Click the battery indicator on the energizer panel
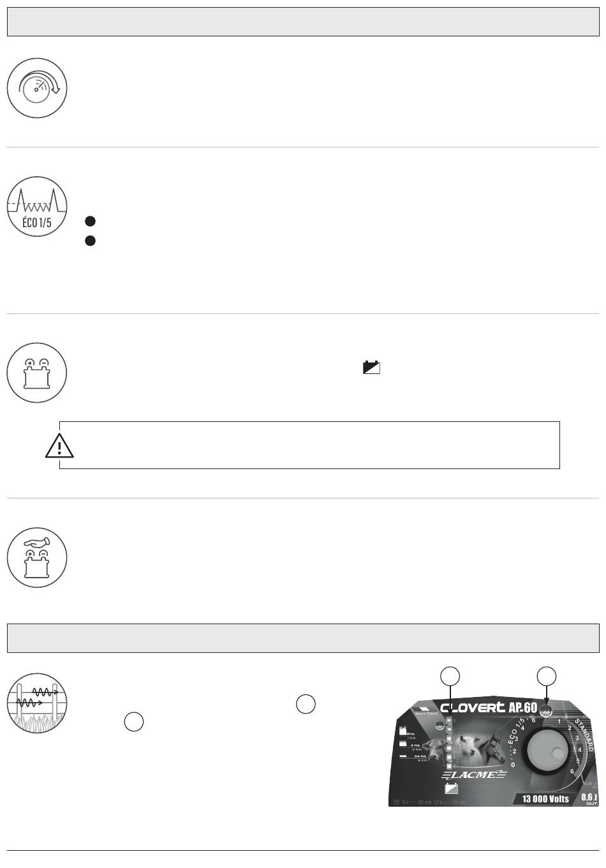Image resolution: width=606 pixels, height=868 pixels. coord(451,789)
